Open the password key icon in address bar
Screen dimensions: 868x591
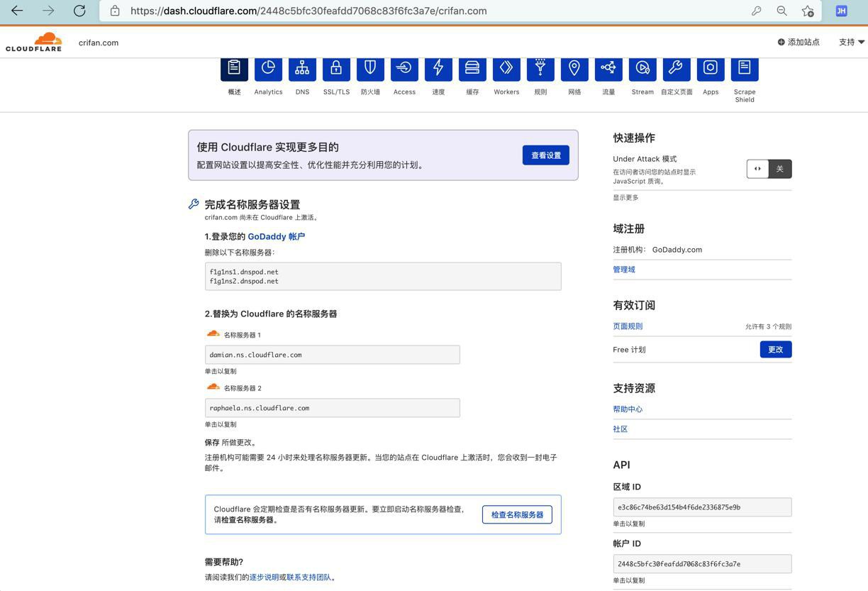(757, 11)
